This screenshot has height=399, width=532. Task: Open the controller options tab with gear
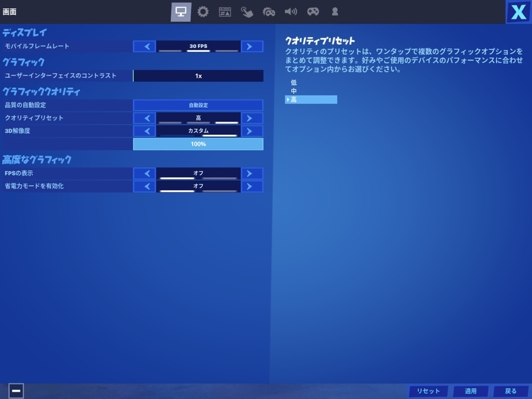pos(269,12)
